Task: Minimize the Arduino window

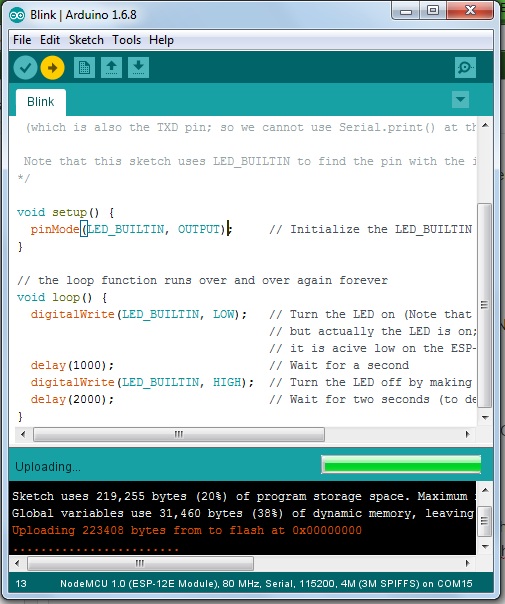Action: coord(406,11)
